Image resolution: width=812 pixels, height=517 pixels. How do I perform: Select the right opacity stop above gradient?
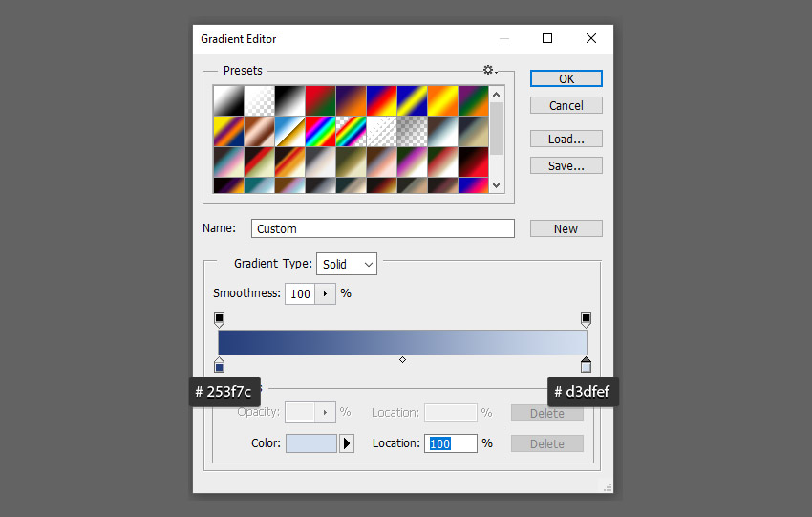click(586, 319)
